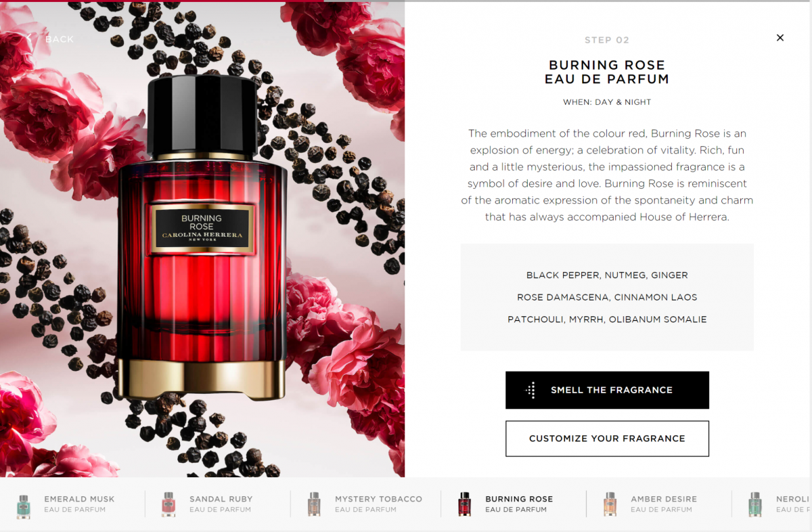Select the Burning Rose Eau de Parfum tab
Screen dimensions: 812x532
[x=513, y=504]
